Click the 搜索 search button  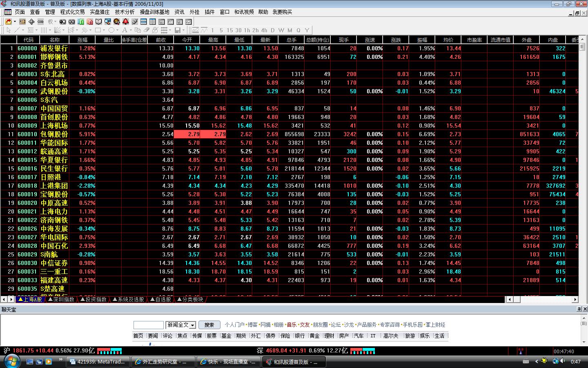209,325
